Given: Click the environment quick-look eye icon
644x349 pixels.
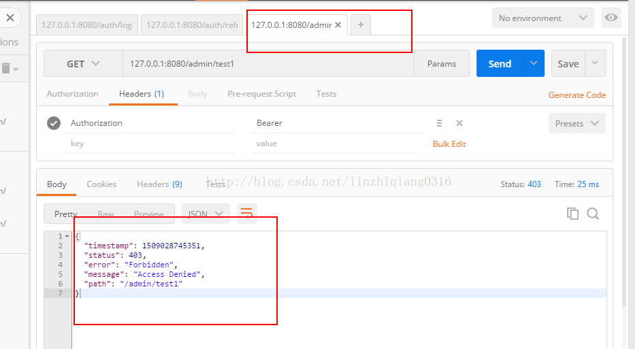Looking at the screenshot, I should [x=611, y=18].
